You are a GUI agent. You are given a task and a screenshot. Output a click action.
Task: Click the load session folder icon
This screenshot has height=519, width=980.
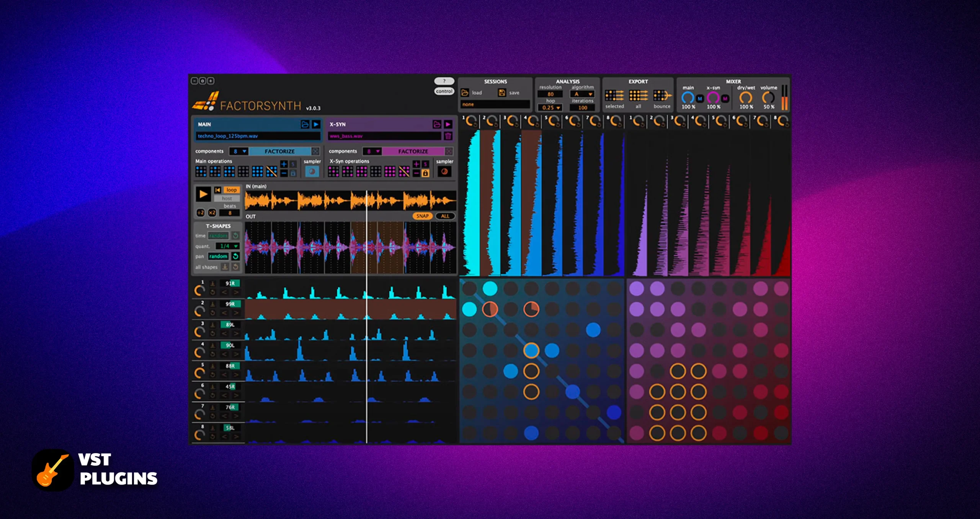tap(465, 93)
